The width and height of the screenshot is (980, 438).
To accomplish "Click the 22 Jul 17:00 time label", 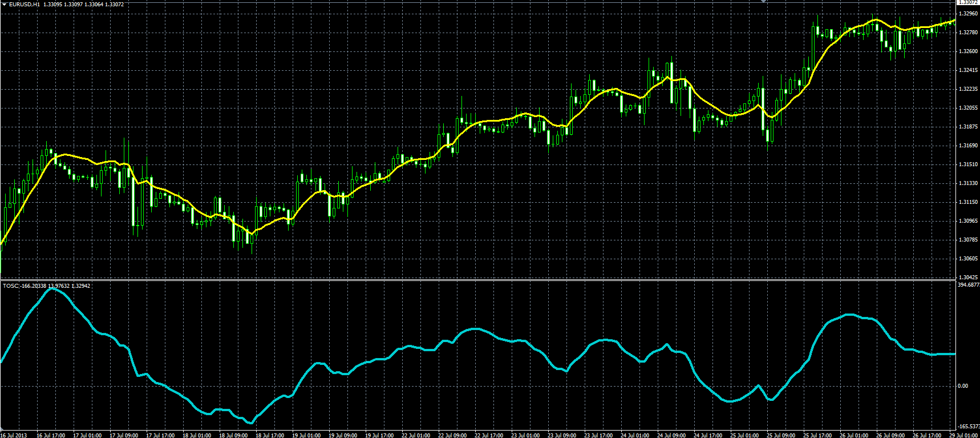I will pyautogui.click(x=489, y=435).
